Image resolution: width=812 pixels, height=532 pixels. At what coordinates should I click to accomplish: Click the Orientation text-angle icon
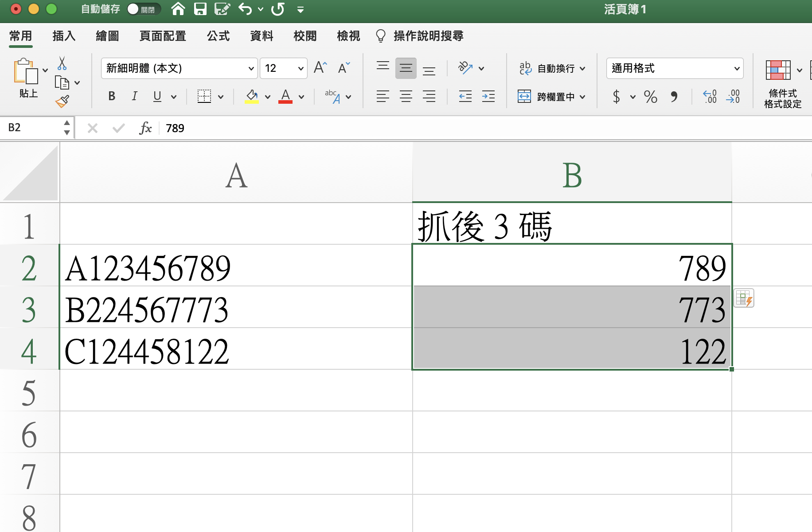click(465, 68)
